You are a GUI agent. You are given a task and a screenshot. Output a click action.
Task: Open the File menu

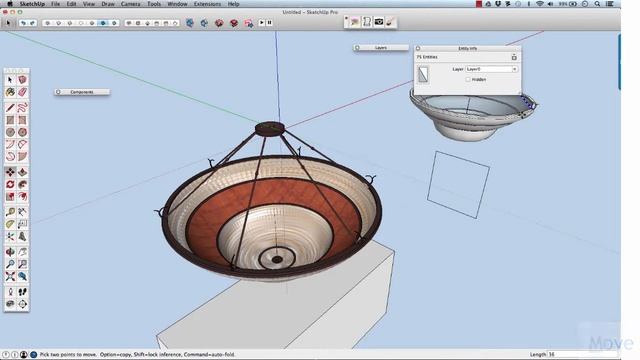pyautogui.click(x=56, y=4)
